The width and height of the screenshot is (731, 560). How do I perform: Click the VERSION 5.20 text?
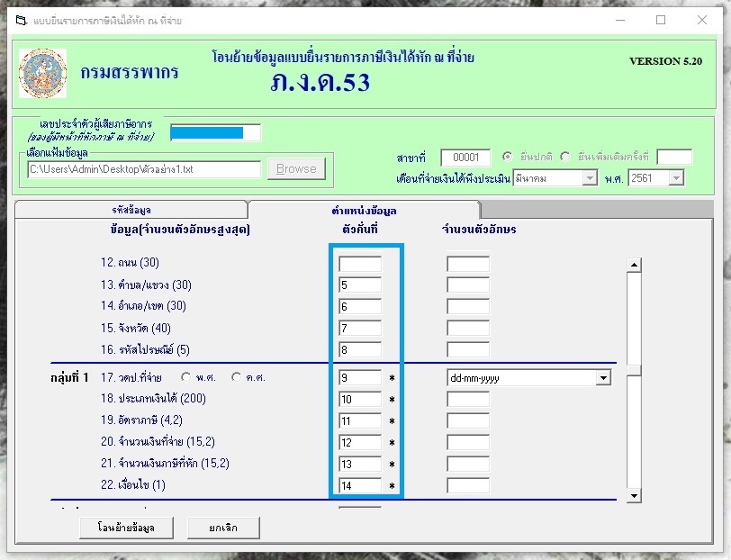pyautogui.click(x=665, y=61)
